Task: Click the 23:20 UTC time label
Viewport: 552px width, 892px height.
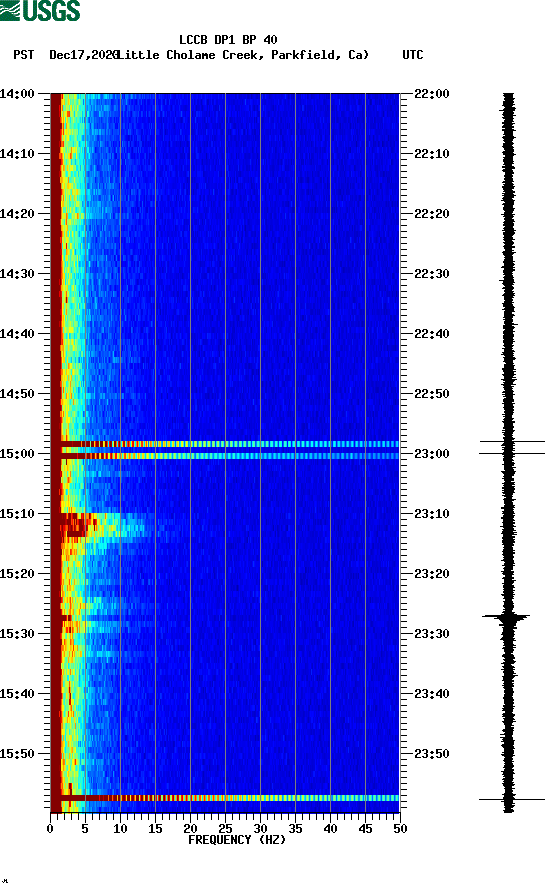Action: pos(431,574)
